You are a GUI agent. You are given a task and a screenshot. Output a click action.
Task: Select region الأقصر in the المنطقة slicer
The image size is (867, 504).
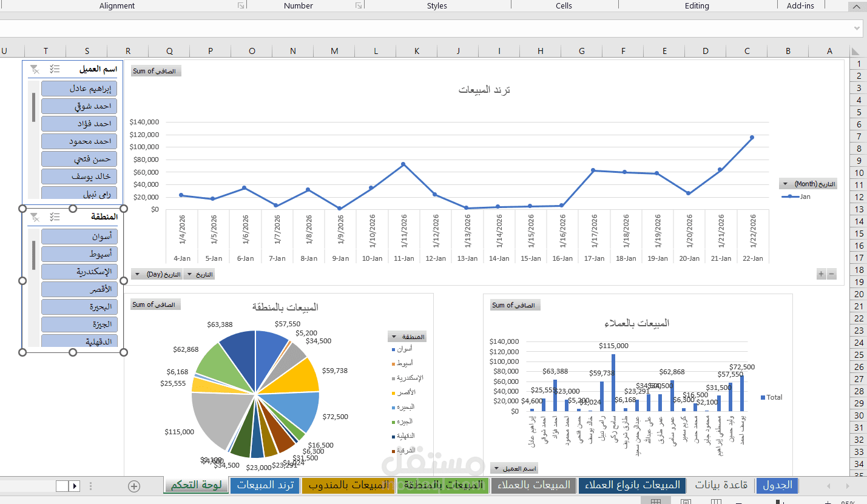pos(79,289)
